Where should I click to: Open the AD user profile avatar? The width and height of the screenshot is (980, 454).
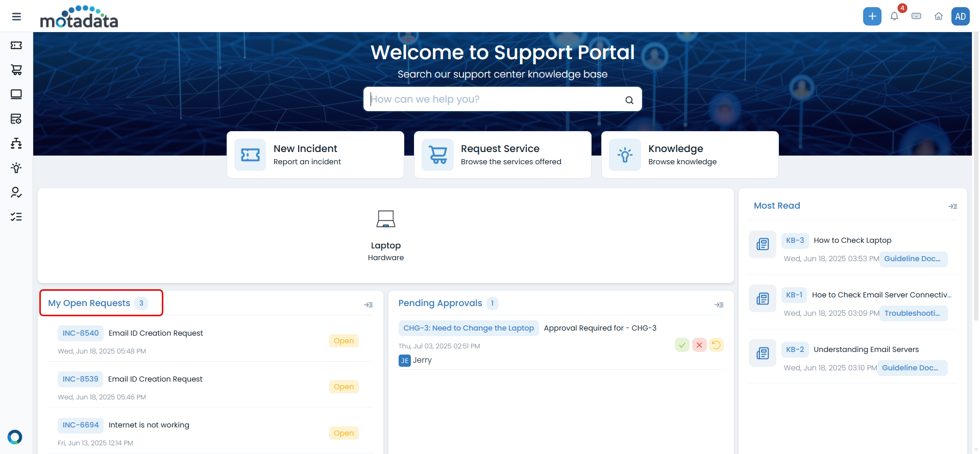(x=960, y=16)
